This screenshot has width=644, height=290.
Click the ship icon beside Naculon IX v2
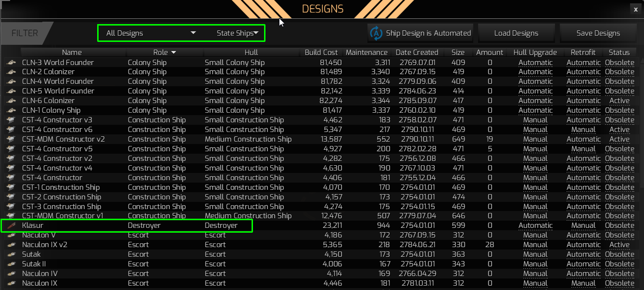pyautogui.click(x=11, y=245)
